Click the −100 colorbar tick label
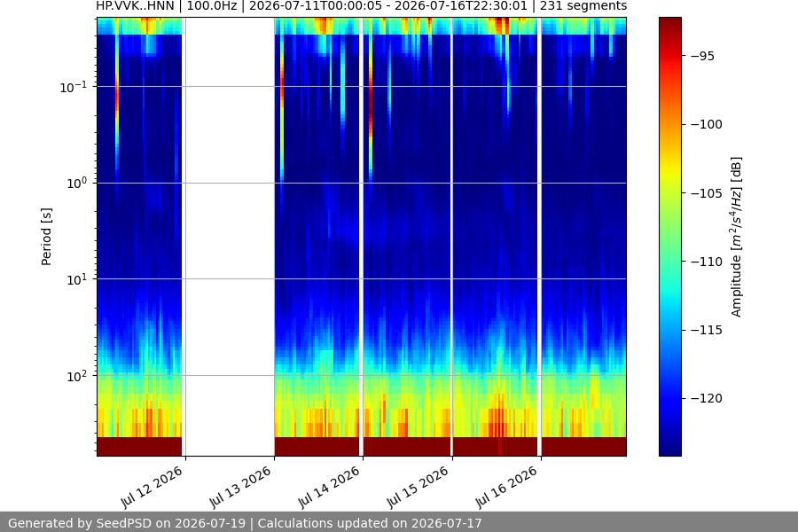 (x=707, y=124)
